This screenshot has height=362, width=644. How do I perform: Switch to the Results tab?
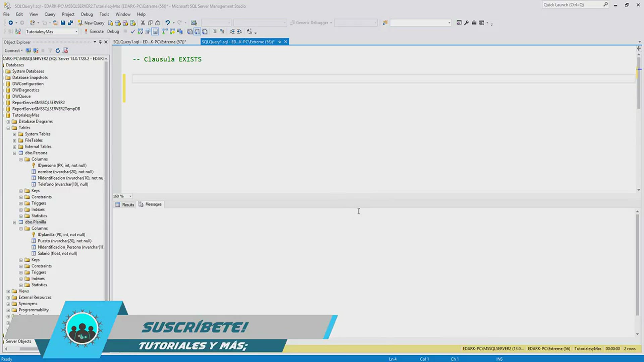click(125, 204)
